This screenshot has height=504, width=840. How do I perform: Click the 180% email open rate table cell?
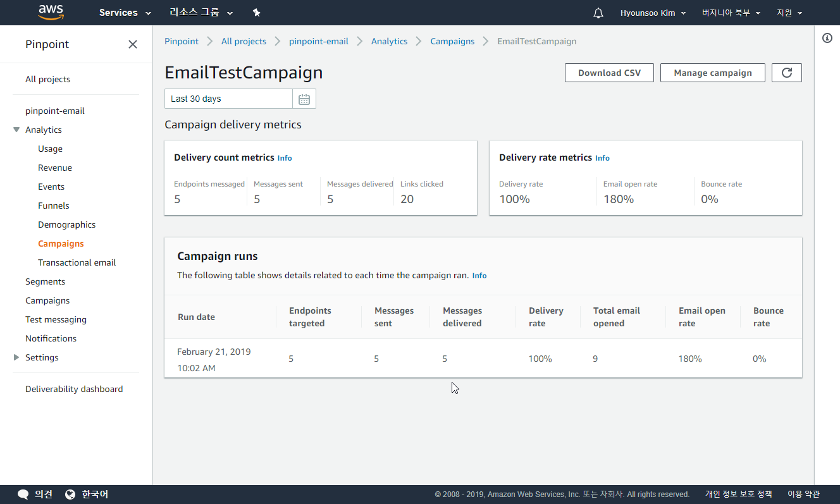click(690, 359)
